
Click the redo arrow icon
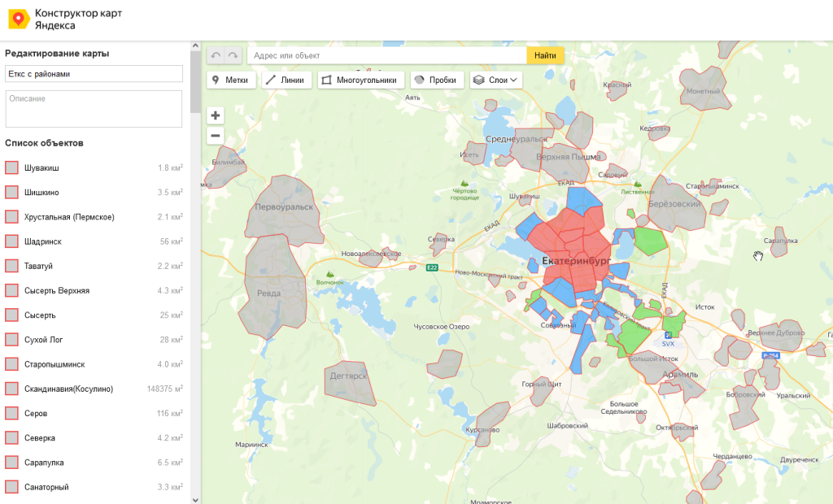point(233,55)
